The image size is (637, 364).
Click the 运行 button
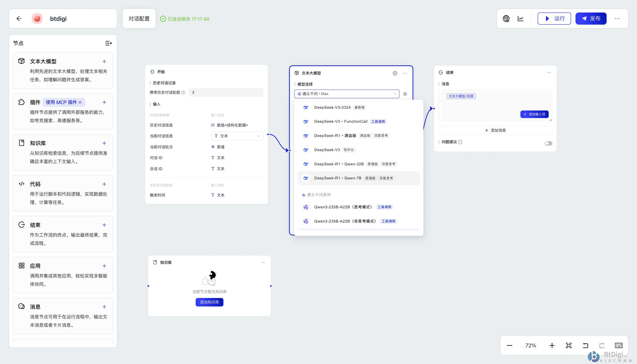554,19
